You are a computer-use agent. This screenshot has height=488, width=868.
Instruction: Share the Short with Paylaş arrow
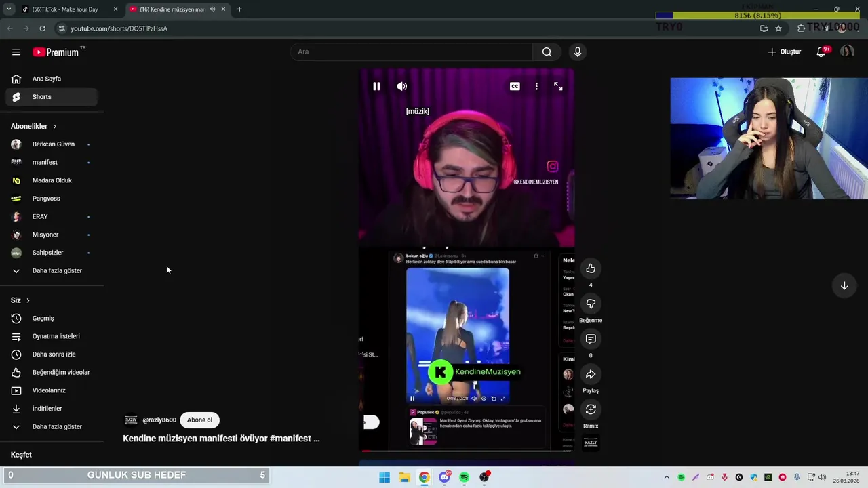click(591, 374)
